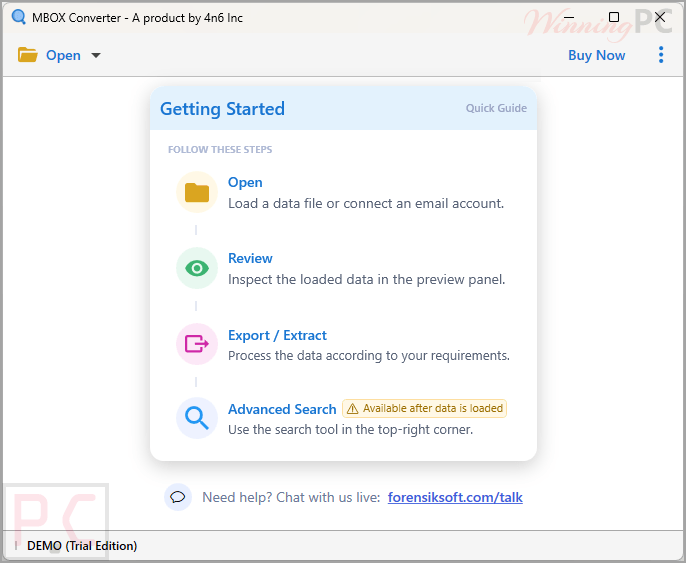Click the Quick Guide label
This screenshot has height=563, width=686.
tap(496, 108)
